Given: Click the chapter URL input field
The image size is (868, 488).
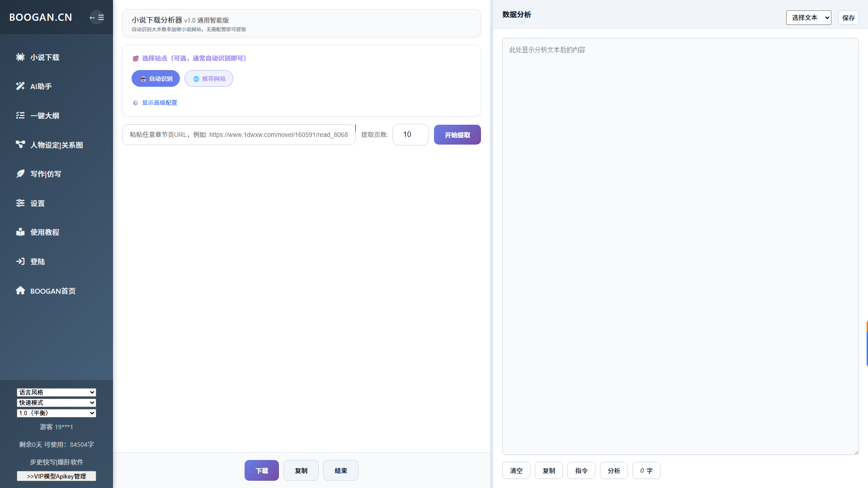Looking at the screenshot, I should (x=239, y=135).
